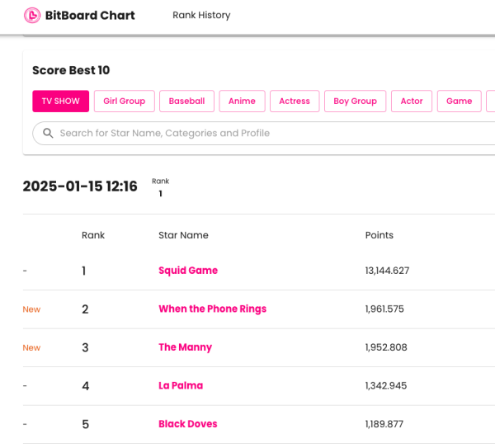The width and height of the screenshot is (495, 448).
Task: Select the Anime category tab
Action: click(242, 101)
